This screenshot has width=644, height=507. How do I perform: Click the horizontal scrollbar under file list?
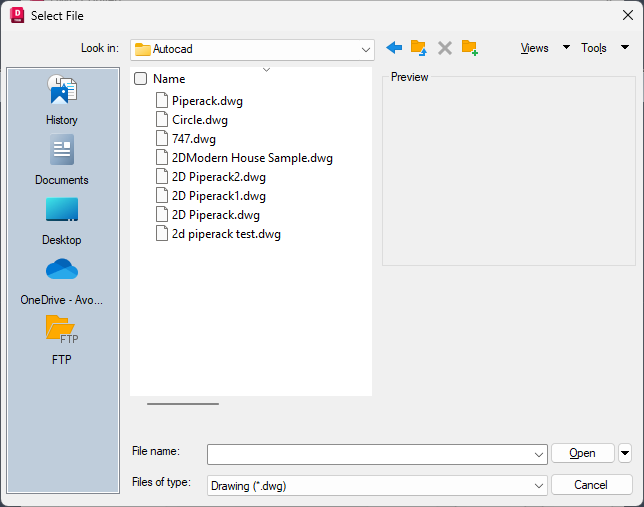pos(183,404)
